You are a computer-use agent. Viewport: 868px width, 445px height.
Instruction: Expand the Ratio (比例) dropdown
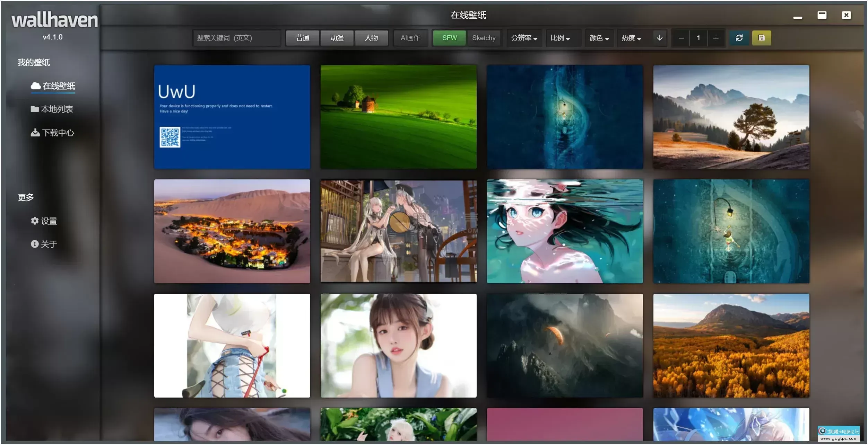point(560,38)
